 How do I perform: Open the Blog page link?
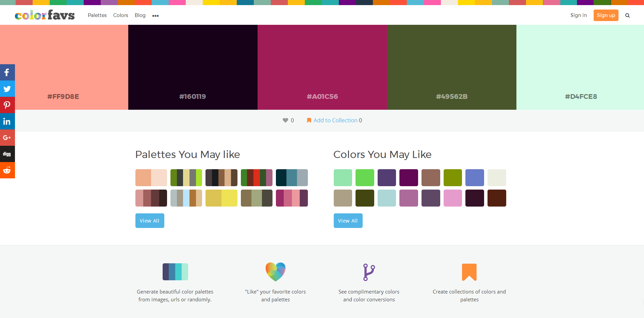click(x=140, y=15)
